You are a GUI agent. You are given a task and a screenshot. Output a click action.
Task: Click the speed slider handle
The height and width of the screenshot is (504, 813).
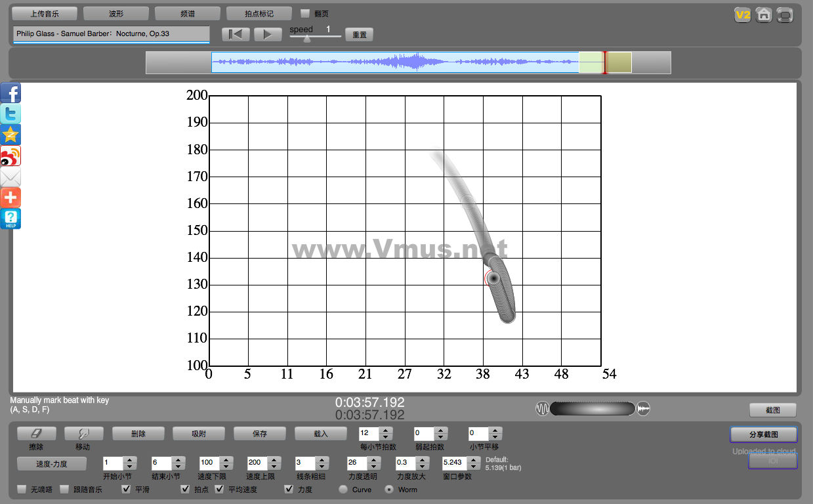[x=306, y=39]
